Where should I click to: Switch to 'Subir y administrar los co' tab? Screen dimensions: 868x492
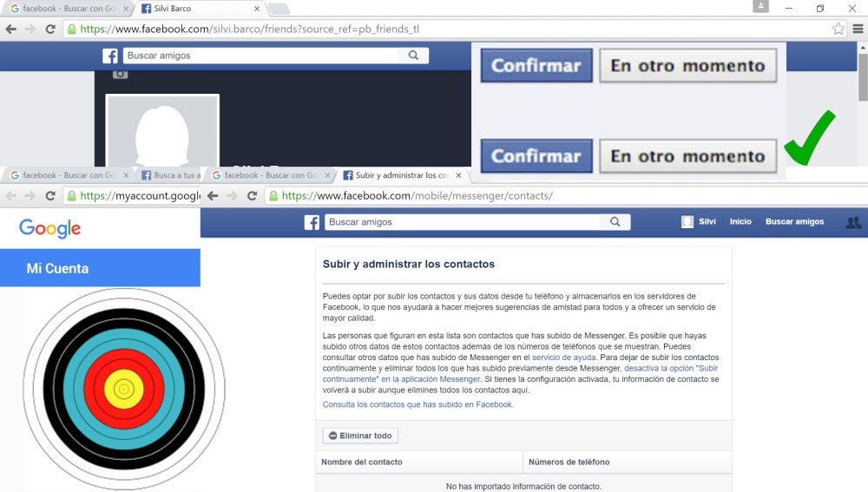pos(401,175)
